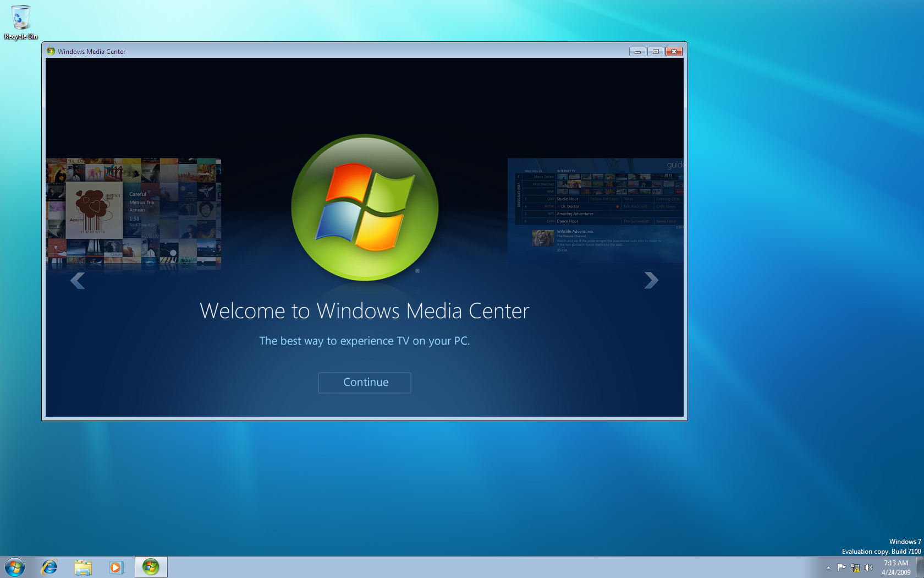Expand hidden system tray icons
Screen dimensions: 924x578
(828, 567)
